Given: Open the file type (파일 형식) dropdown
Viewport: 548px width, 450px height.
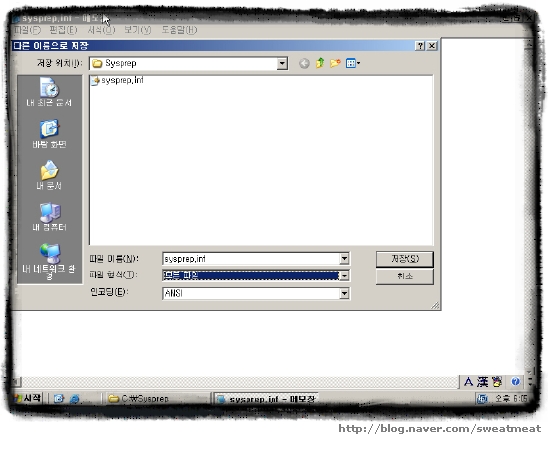Looking at the screenshot, I should pyautogui.click(x=344, y=275).
